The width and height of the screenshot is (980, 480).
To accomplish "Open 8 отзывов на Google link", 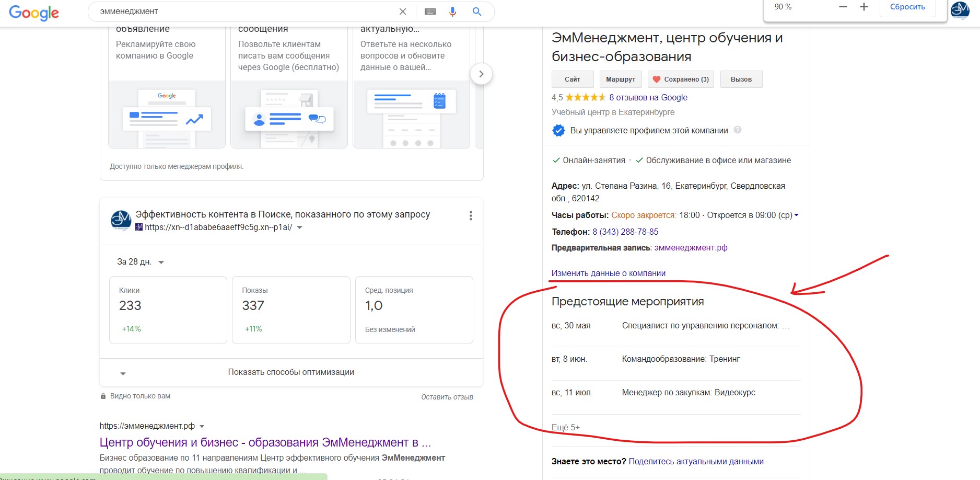I will click(648, 97).
